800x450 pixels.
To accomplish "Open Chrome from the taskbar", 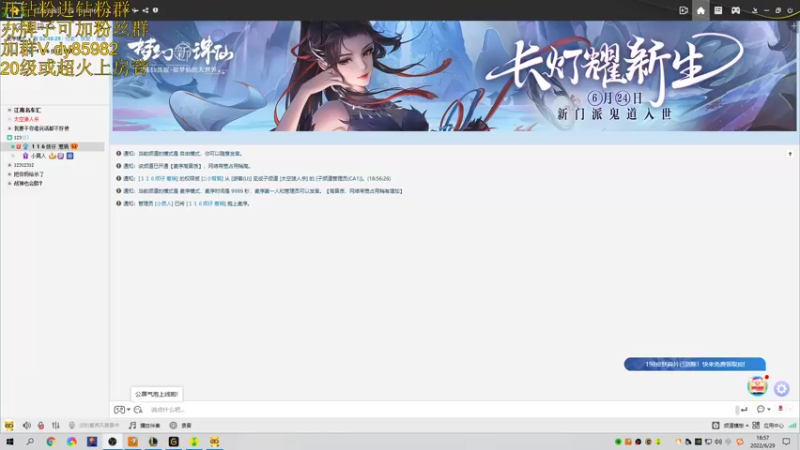I will tap(51, 441).
